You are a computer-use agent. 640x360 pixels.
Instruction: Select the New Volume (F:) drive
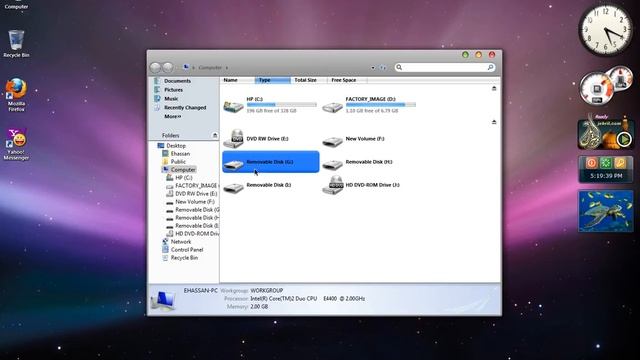pyautogui.click(x=353, y=140)
